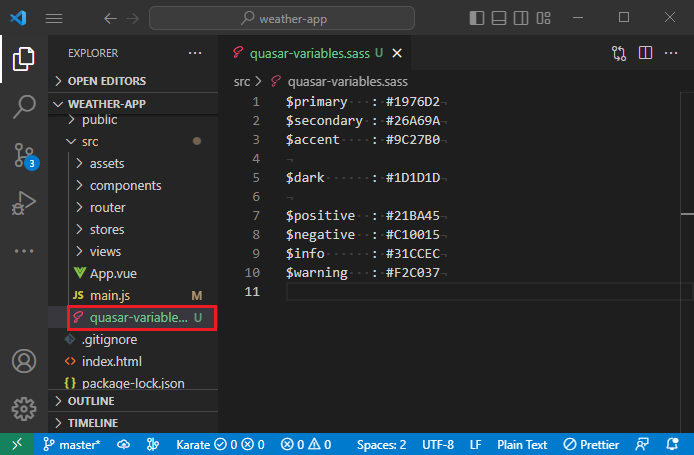Viewport: 694px width, 455px height.
Task: Collapse the WEATHER-APP folder section
Action: [x=133, y=104]
